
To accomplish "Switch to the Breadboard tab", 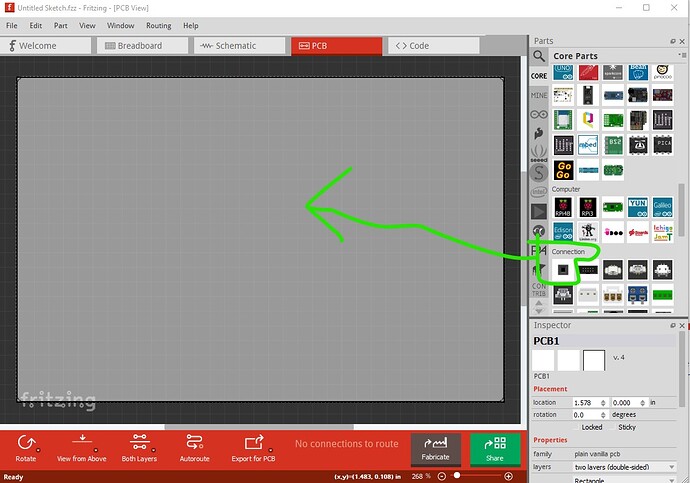I will coord(142,46).
